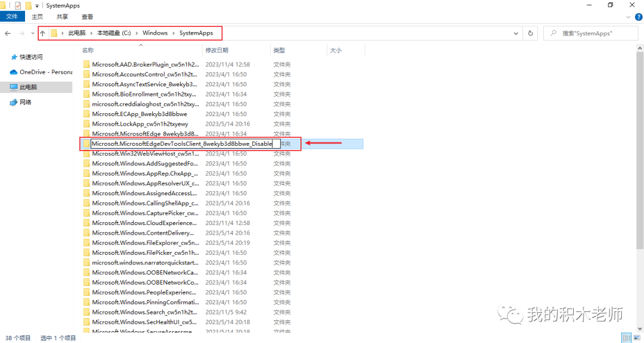Click Properties icon in quick access toolbar
644x343 pixels.
[x=17, y=5]
